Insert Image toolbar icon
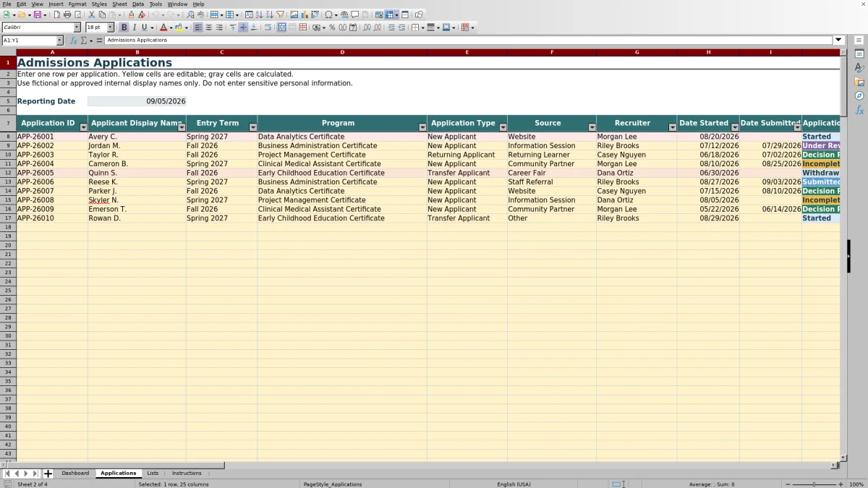The image size is (868, 488). point(294,14)
